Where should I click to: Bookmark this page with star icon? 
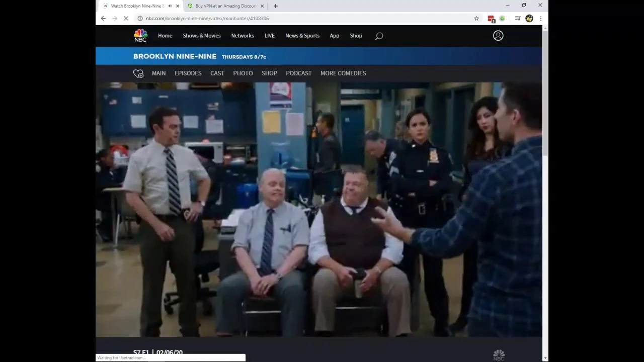(476, 18)
